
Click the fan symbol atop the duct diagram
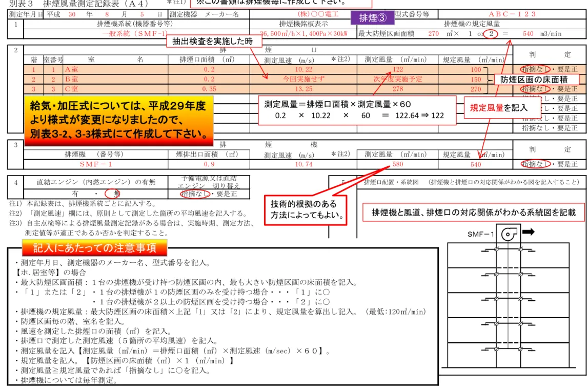click(x=509, y=234)
